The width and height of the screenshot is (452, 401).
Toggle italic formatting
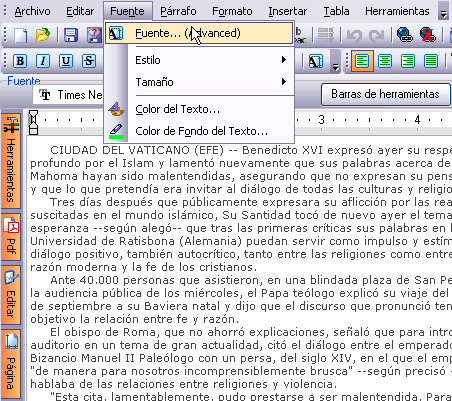tap(43, 61)
